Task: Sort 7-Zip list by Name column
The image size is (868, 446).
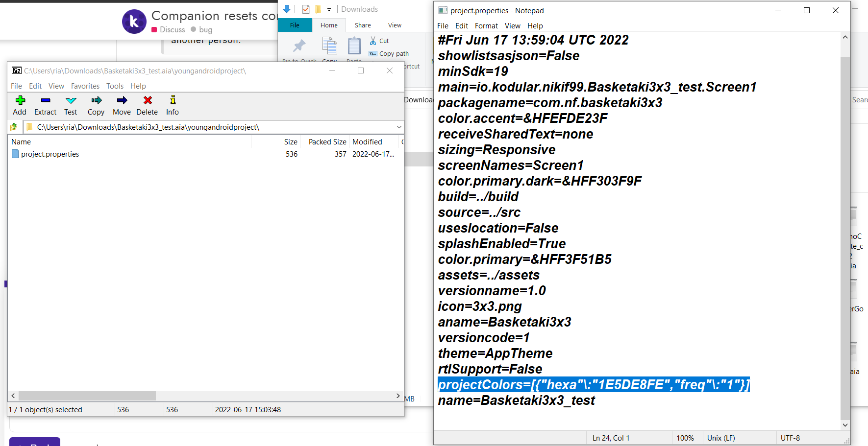Action: click(130, 142)
